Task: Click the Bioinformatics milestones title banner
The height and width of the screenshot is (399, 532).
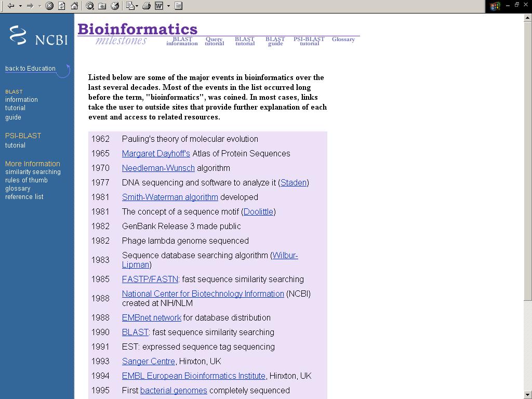Action: point(137,34)
